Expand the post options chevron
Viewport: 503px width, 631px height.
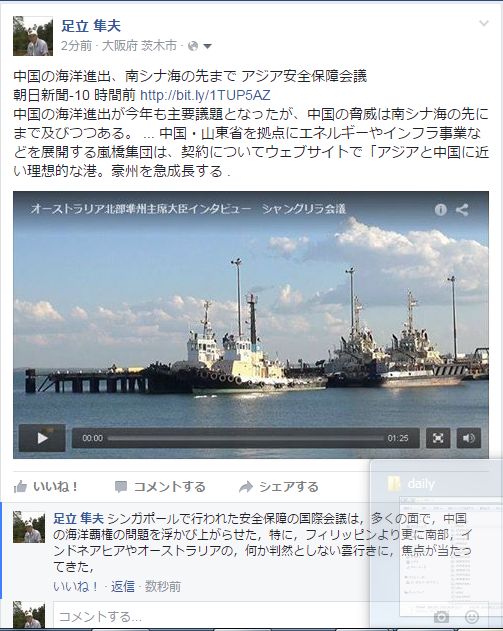484,23
